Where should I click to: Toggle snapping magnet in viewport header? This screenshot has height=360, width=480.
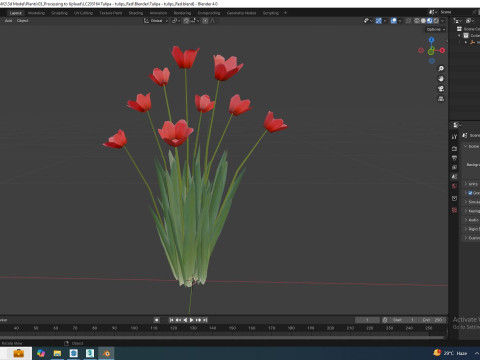pyautogui.click(x=186, y=21)
